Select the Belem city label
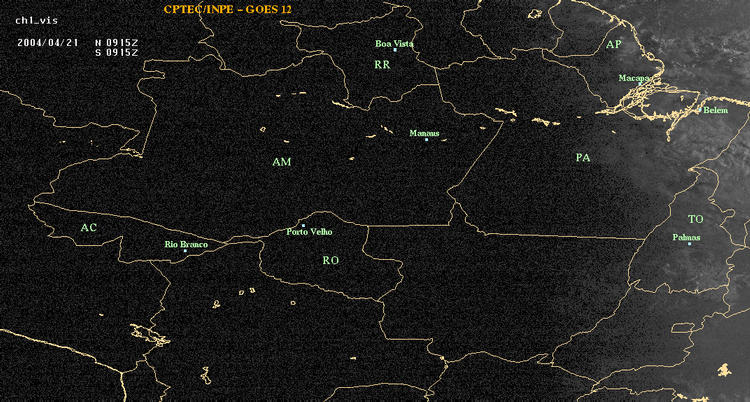 [716, 111]
